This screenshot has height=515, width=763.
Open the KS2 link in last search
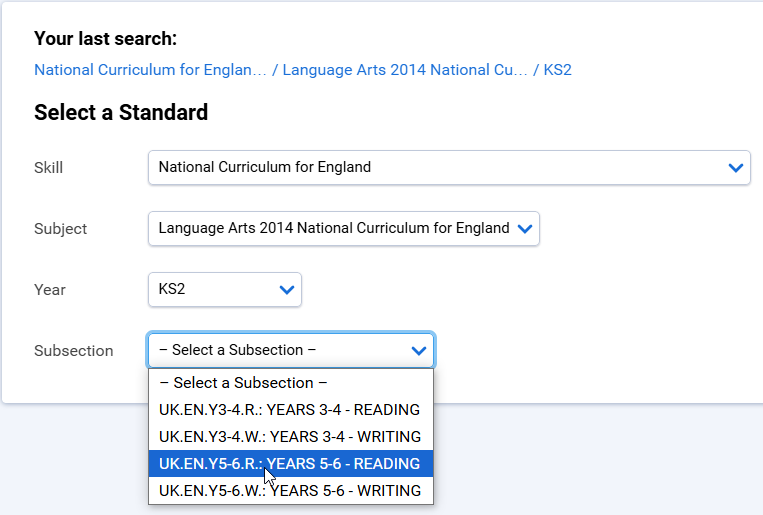point(557,70)
